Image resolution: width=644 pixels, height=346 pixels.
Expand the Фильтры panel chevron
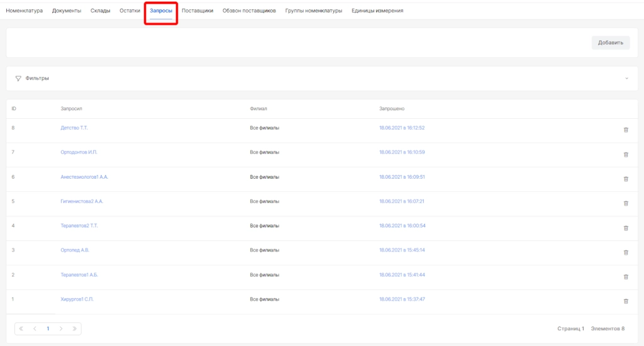coord(626,78)
